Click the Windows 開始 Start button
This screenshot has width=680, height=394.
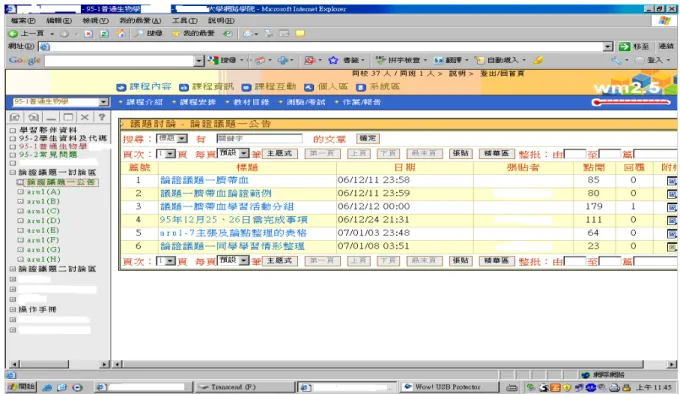22,387
